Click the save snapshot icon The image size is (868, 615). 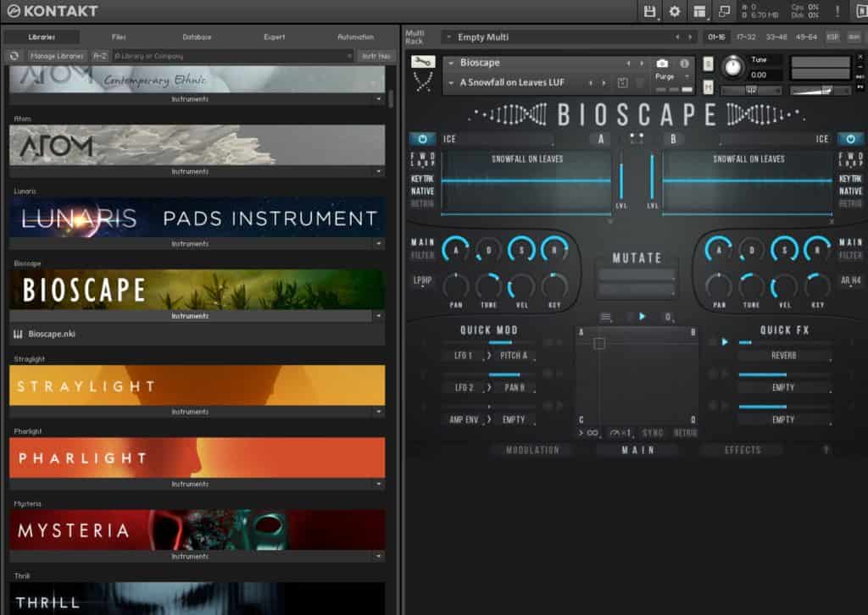click(x=622, y=83)
